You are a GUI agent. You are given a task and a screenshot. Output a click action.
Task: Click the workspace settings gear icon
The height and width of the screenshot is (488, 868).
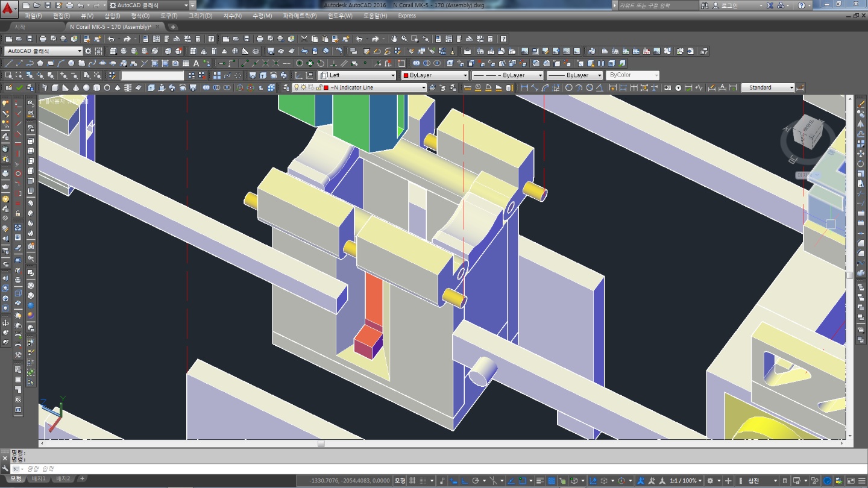click(89, 51)
